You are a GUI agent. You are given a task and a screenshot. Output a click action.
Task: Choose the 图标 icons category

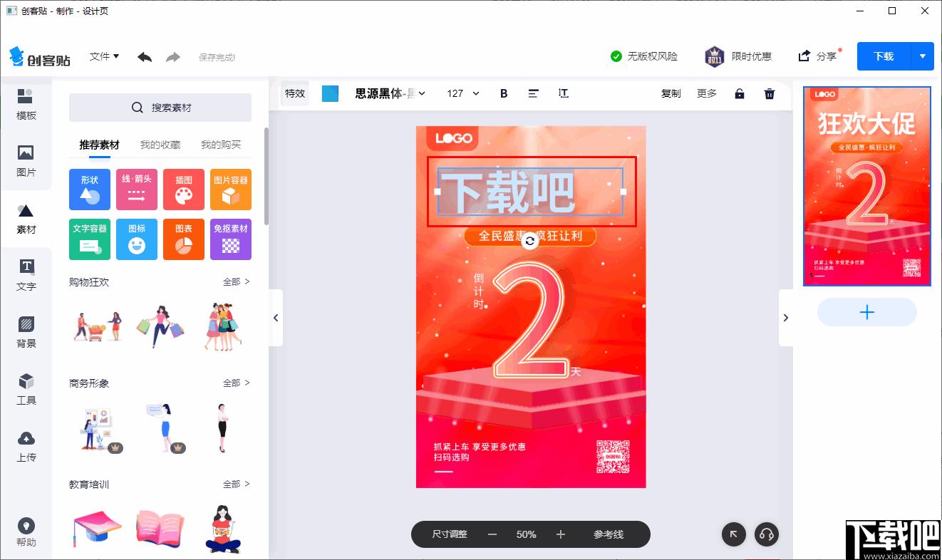coord(137,239)
